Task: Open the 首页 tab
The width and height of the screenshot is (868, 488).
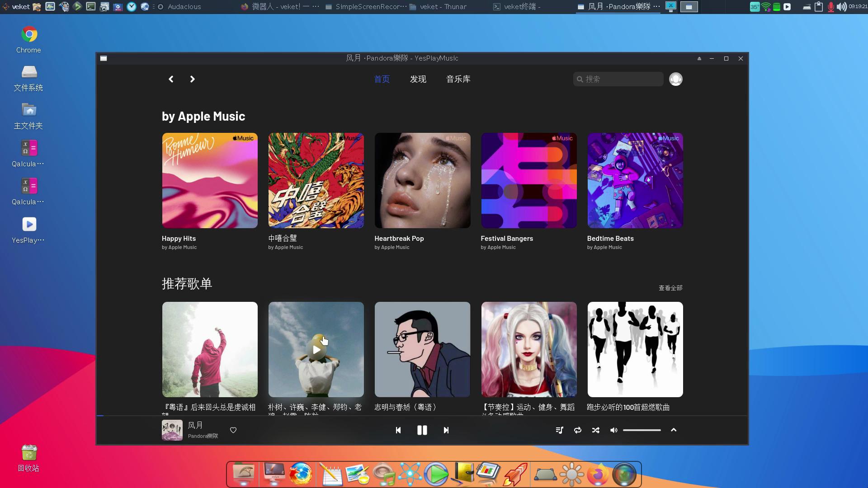Action: 382,79
